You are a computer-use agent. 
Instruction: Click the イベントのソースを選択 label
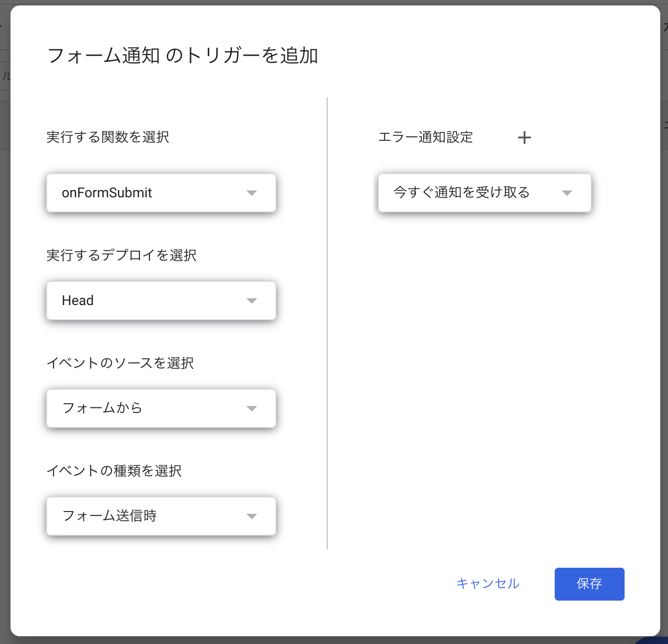click(x=120, y=363)
